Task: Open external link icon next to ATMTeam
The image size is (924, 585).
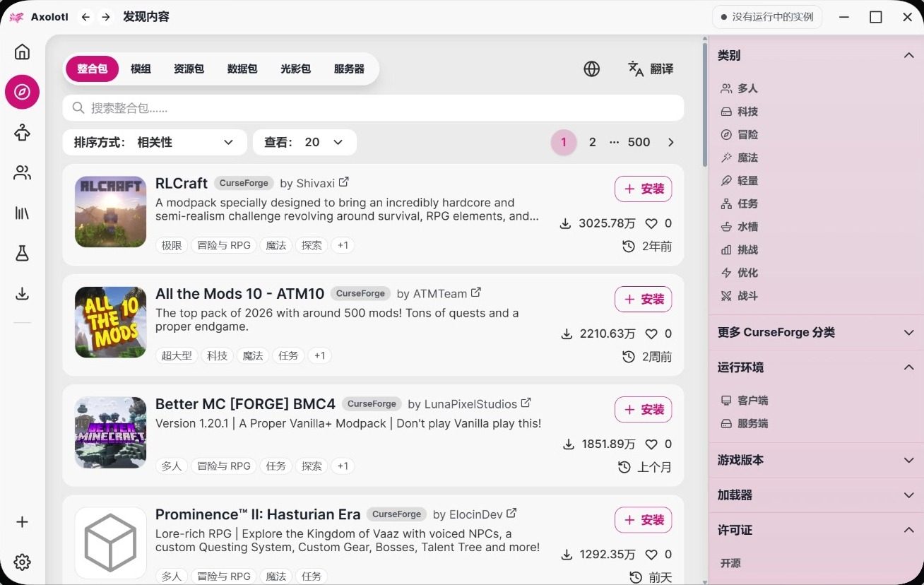Action: [x=476, y=292]
